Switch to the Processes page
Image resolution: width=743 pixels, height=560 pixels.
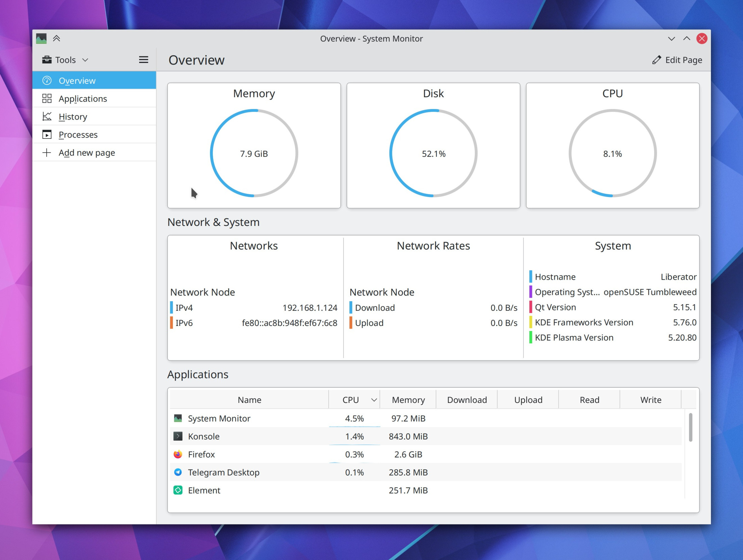[78, 134]
